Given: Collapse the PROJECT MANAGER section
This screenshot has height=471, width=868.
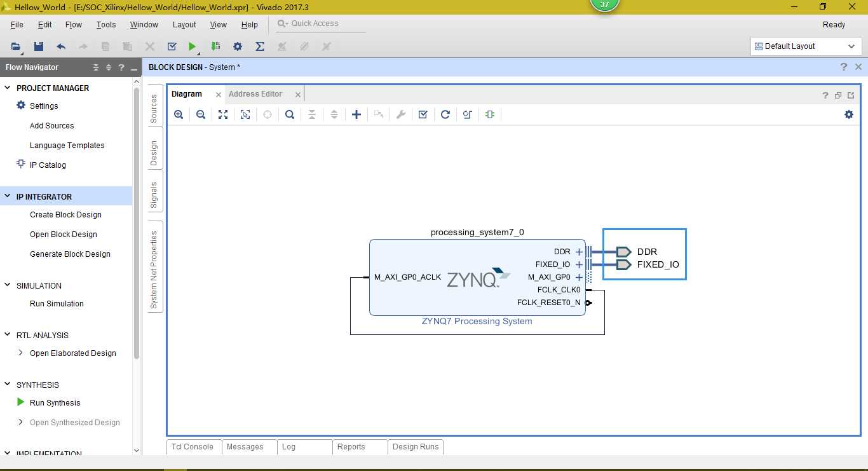Looking at the screenshot, I should click(8, 88).
